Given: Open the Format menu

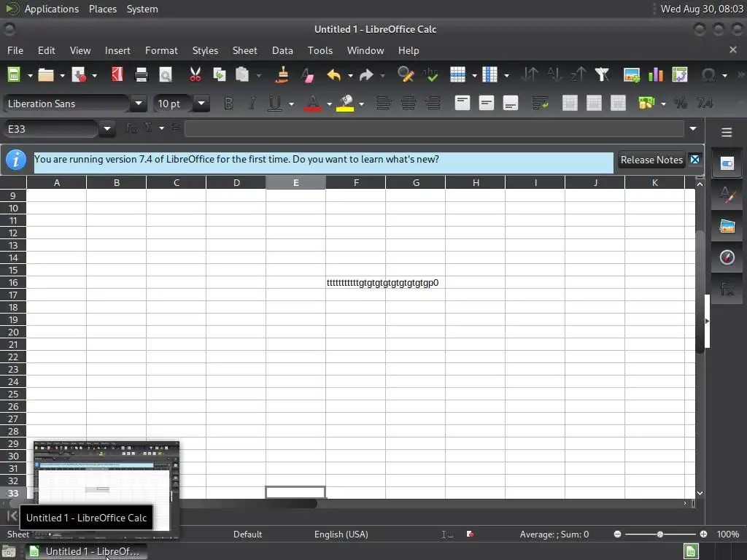Looking at the screenshot, I should (x=161, y=50).
